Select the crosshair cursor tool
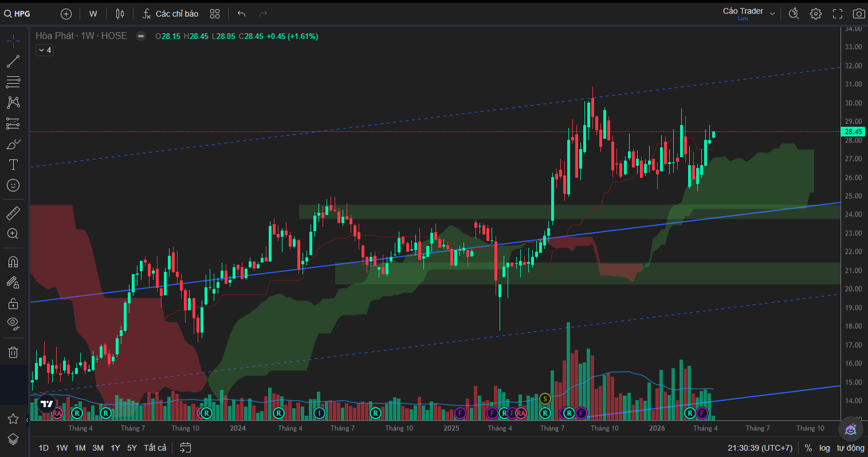The height and width of the screenshot is (457, 868). tap(13, 41)
